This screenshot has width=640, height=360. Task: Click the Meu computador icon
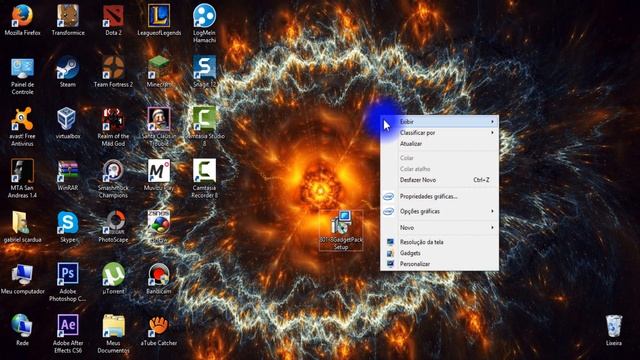pos(22,274)
